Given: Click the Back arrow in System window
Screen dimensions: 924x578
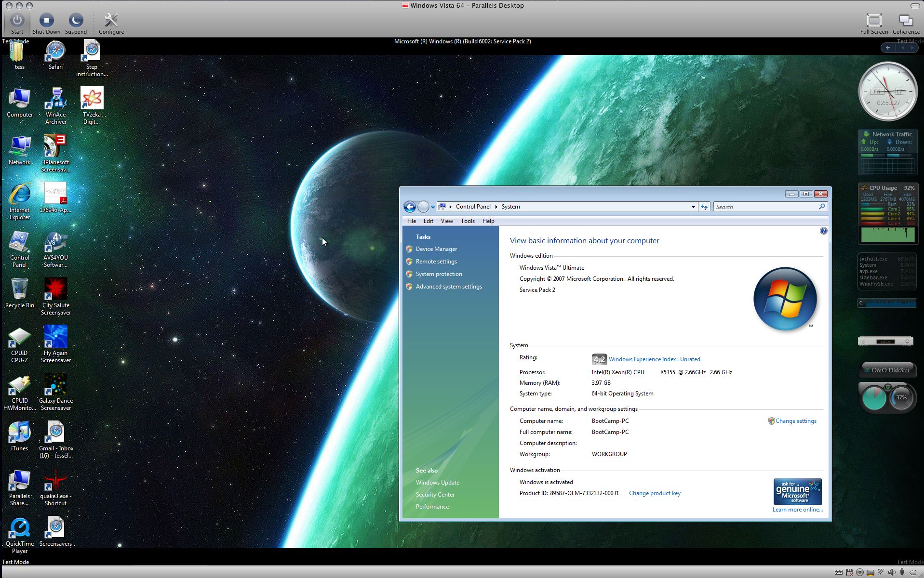Looking at the screenshot, I should point(410,207).
